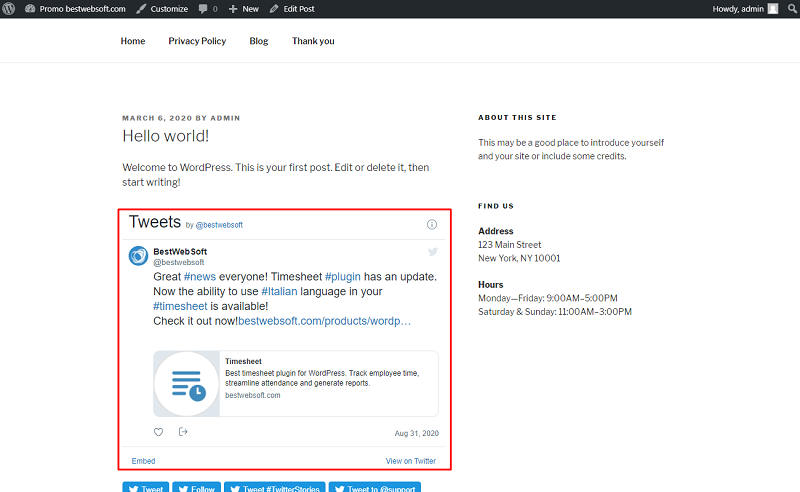
Task: Click the #plugin hashtag
Action: click(x=343, y=277)
